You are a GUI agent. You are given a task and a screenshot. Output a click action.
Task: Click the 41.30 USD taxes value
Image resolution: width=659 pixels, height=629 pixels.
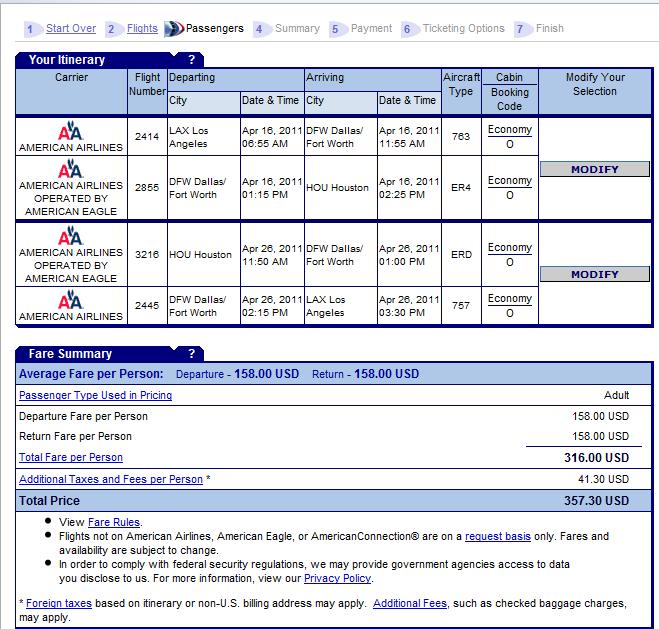click(604, 479)
